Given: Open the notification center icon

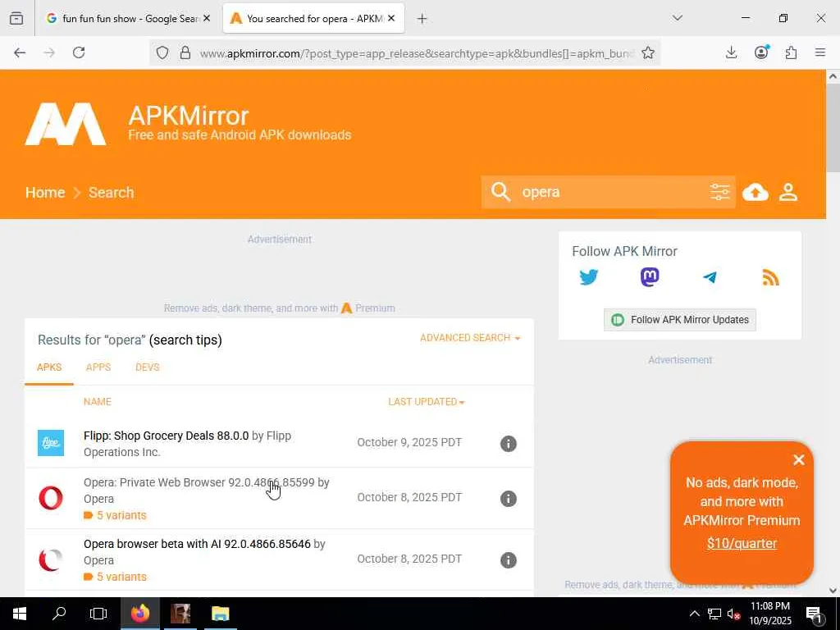Looking at the screenshot, I should point(815,614).
